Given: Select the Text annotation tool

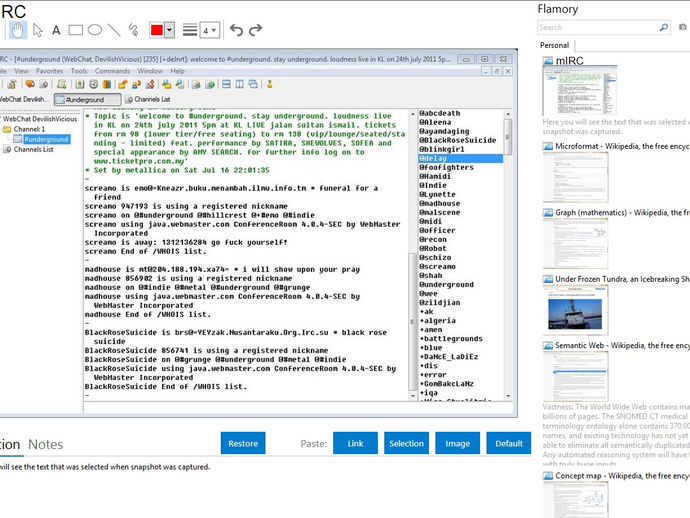Looking at the screenshot, I should (x=56, y=30).
